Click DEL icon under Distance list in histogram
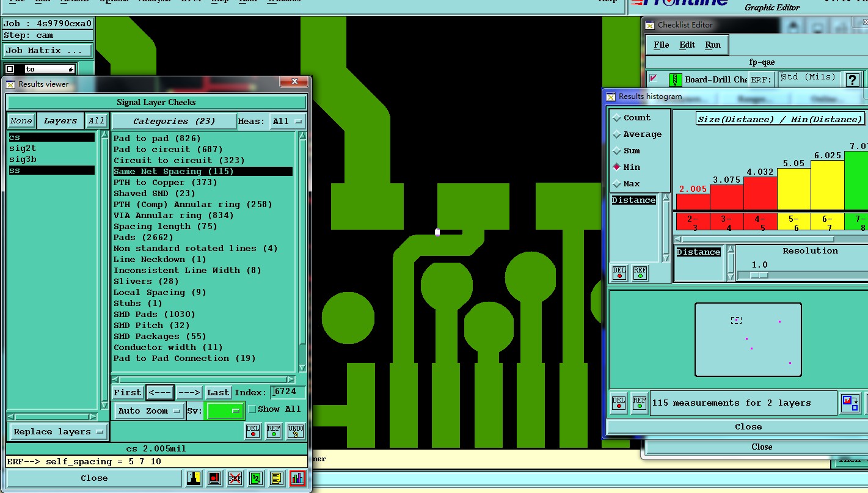The height and width of the screenshot is (493, 868). [x=619, y=272]
